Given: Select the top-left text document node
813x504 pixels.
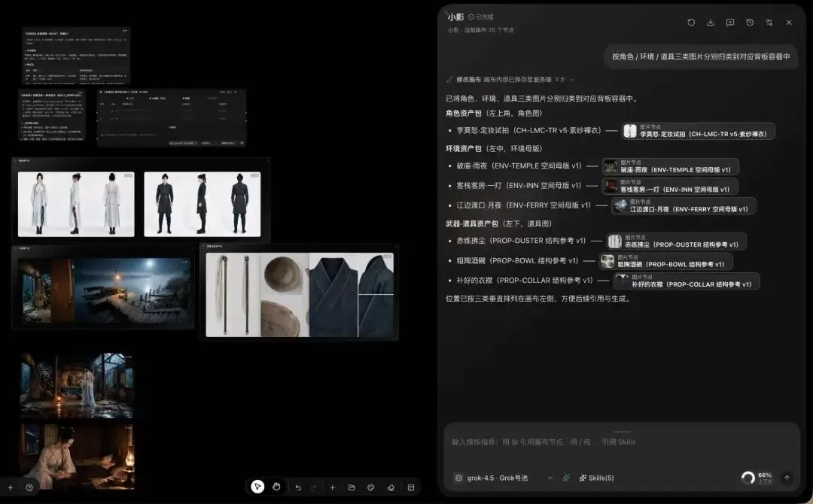Looking at the screenshot, I should [x=76, y=56].
